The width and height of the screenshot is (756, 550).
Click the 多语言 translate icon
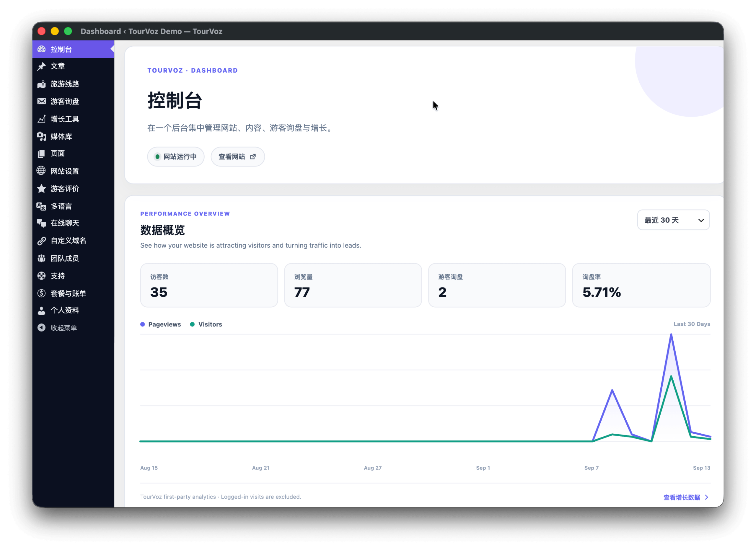tap(42, 206)
